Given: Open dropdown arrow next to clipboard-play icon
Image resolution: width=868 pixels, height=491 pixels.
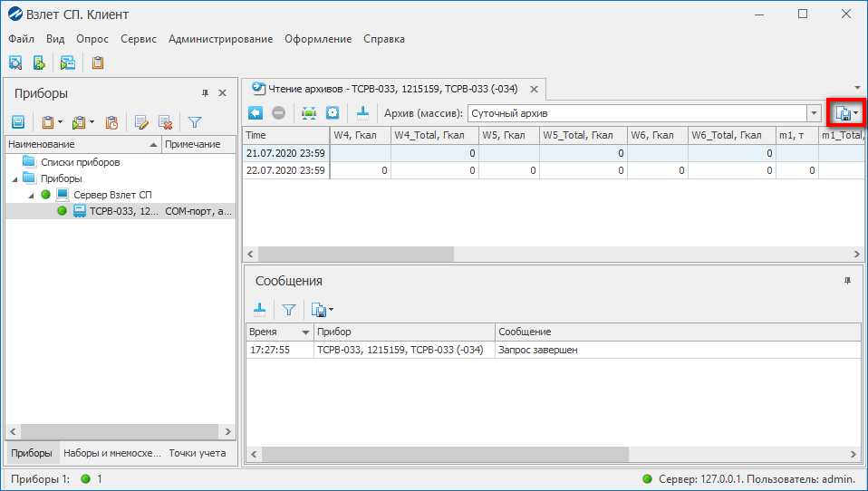Looking at the screenshot, I should (x=92, y=122).
